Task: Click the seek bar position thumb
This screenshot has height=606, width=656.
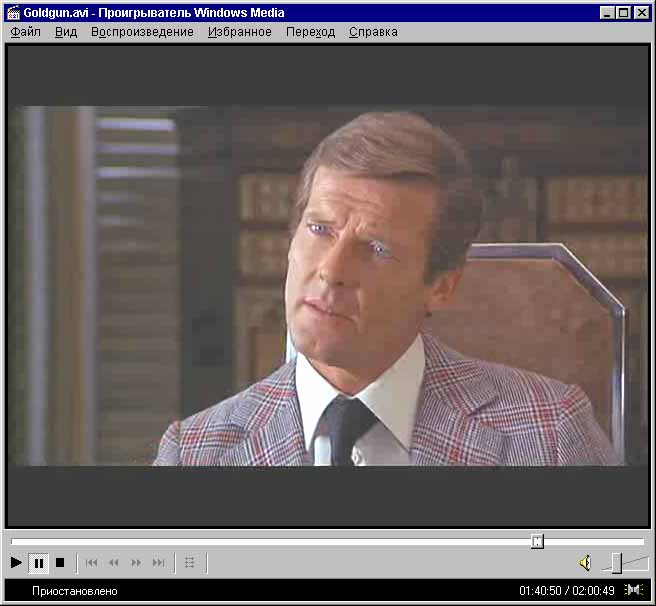Action: (537, 541)
